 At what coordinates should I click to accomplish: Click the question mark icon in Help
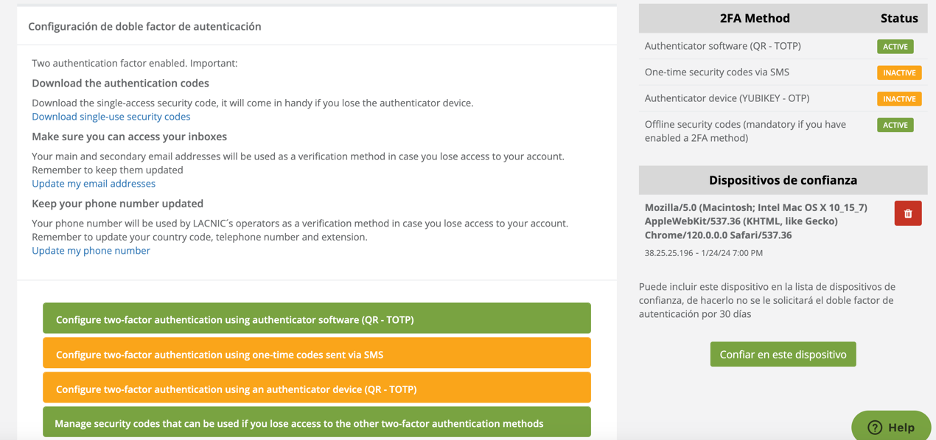point(874,427)
